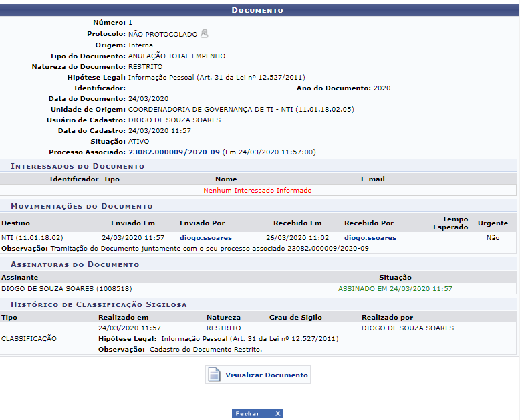Click the Nenhum Interessado Informado message
This screenshot has height=420, width=520.
(x=257, y=191)
